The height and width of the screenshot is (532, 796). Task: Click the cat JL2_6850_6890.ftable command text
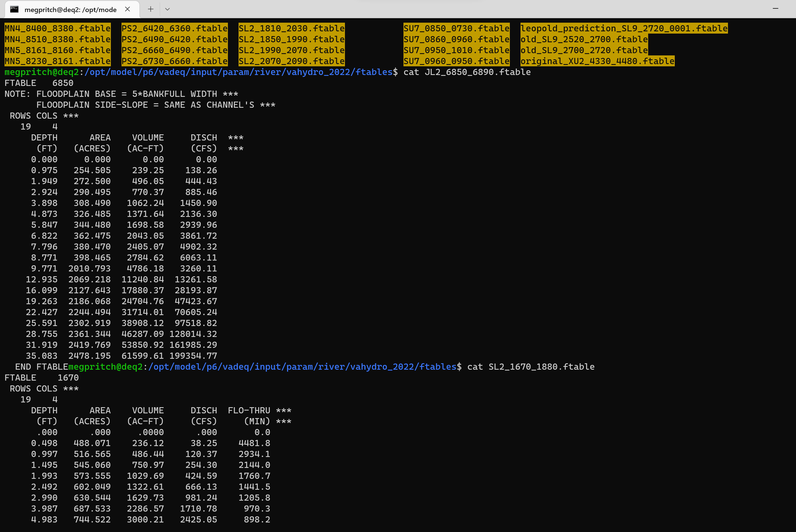[466, 72]
